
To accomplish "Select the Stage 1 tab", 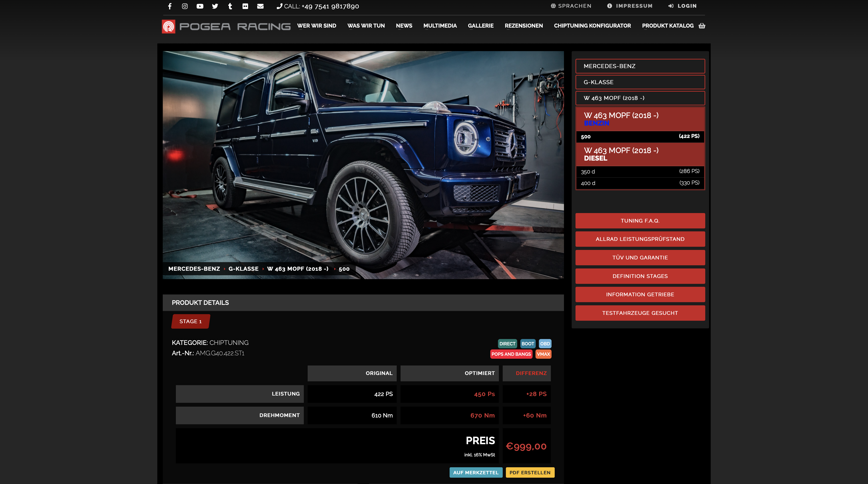I will pos(190,321).
